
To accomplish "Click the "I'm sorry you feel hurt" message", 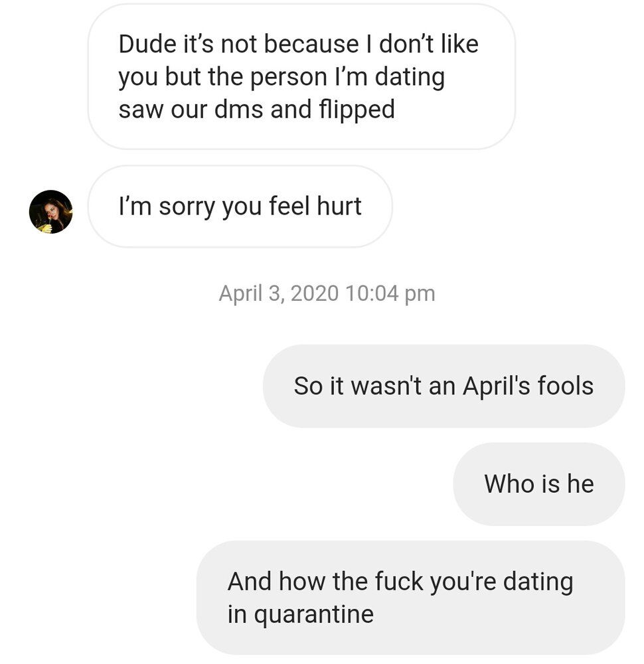I will click(240, 207).
